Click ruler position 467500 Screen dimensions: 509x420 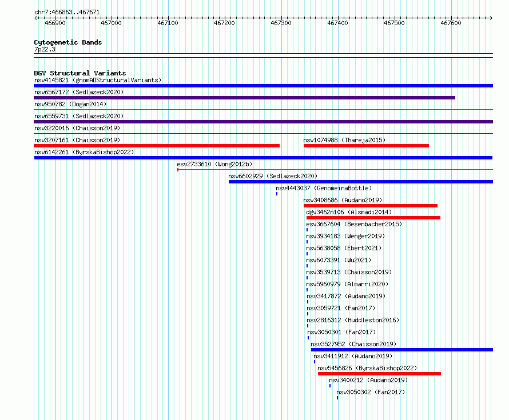pyautogui.click(x=395, y=23)
